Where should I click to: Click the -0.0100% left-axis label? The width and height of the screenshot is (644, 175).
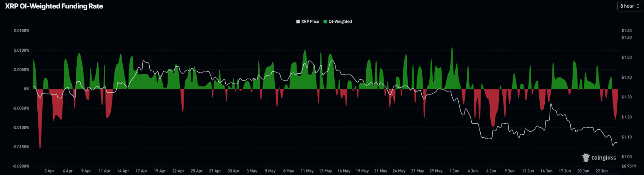pos(20,128)
